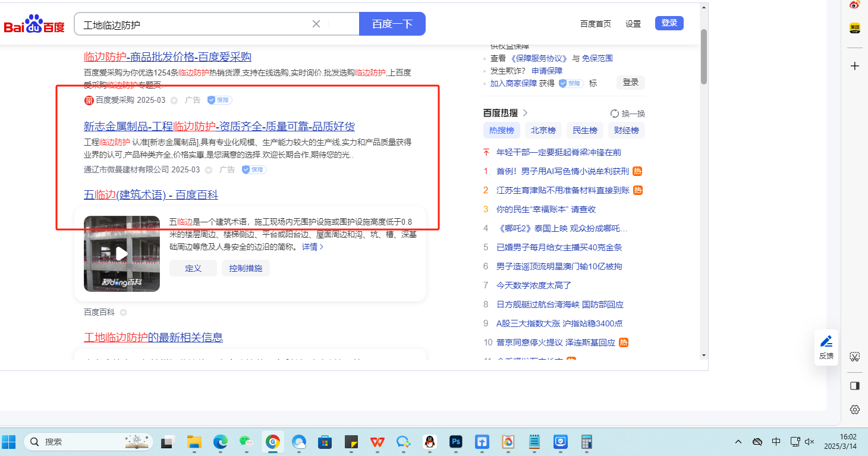
Task: Open the 反馈 feedback button
Action: 826,347
